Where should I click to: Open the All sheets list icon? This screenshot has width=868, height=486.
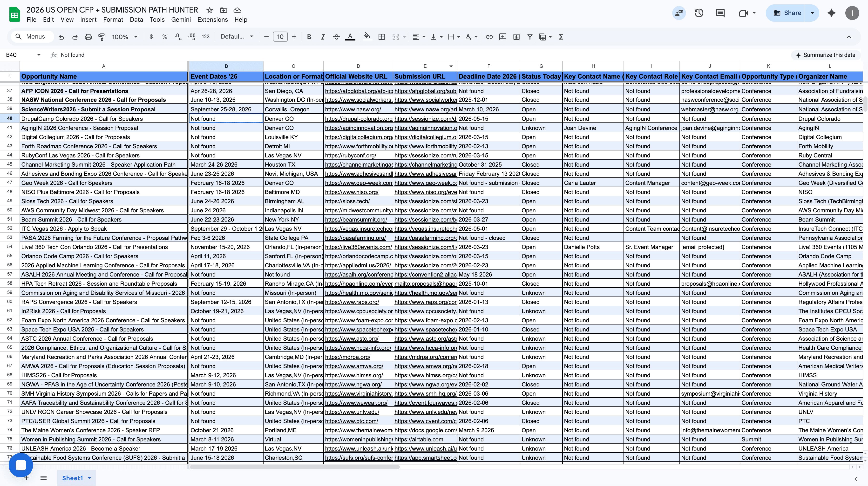[43, 478]
